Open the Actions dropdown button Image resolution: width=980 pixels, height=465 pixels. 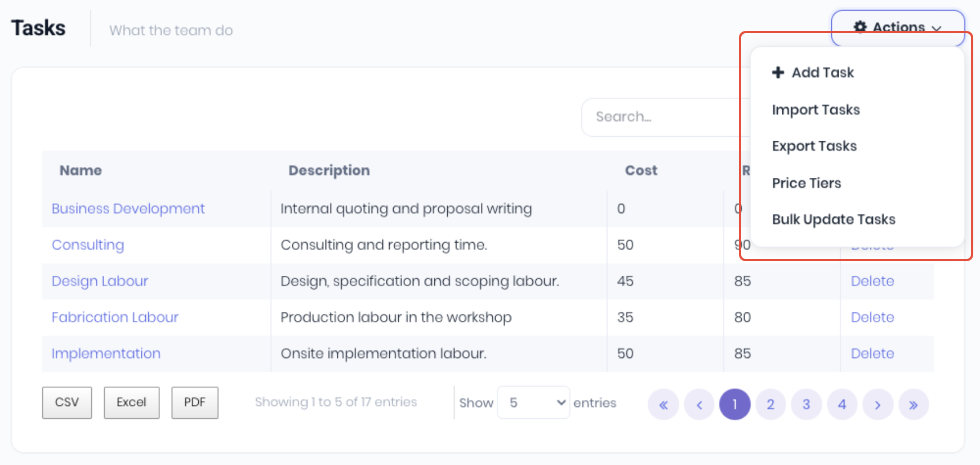897,27
